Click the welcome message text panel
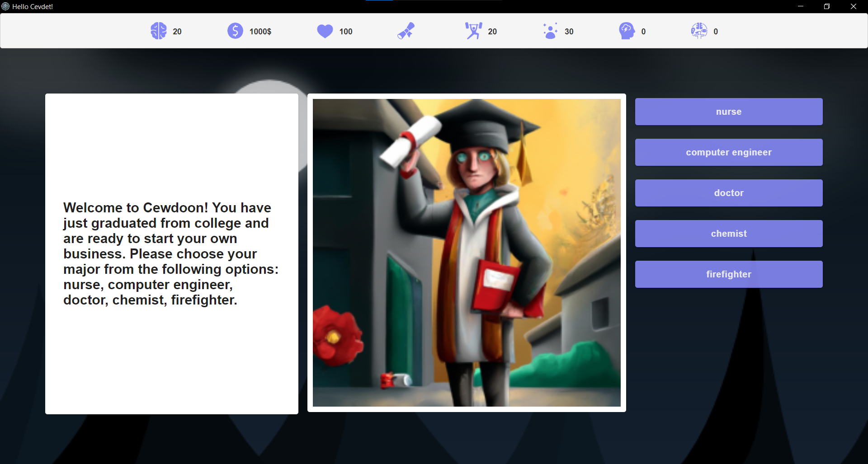 (x=171, y=253)
